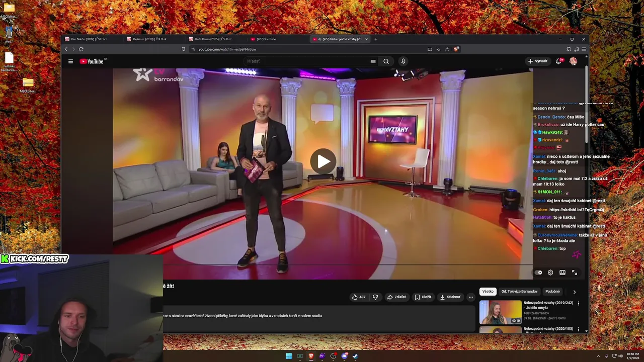Click the Stiahnuť download button

[x=450, y=297]
